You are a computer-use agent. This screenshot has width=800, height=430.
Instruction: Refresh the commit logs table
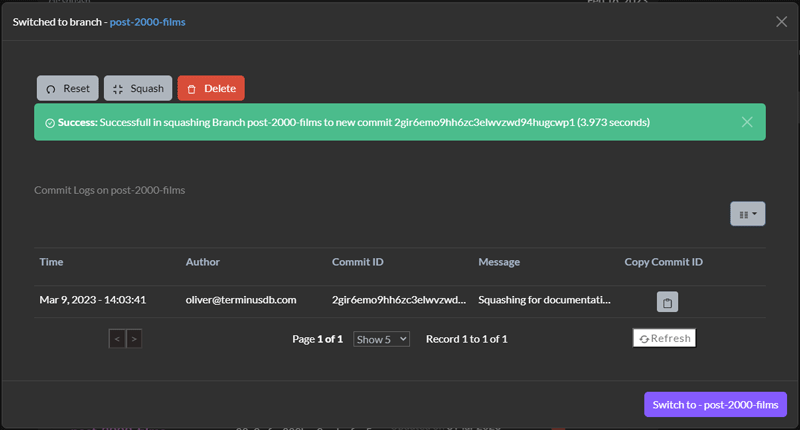[664, 338]
